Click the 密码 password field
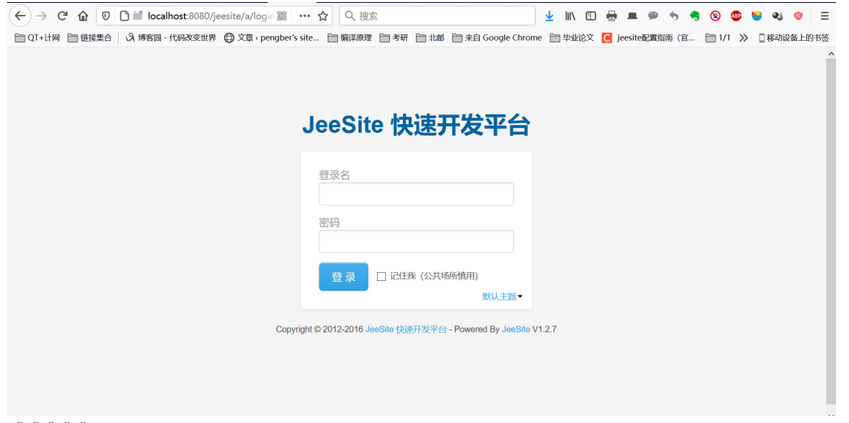 pos(416,242)
